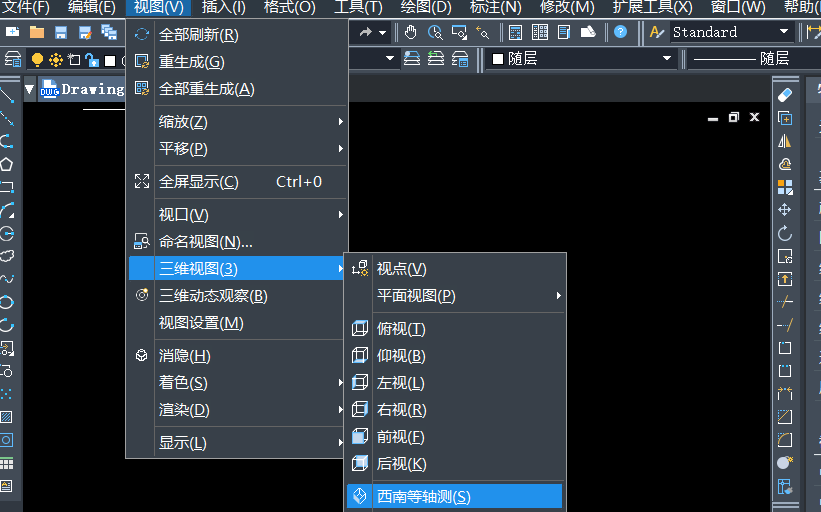Choose 重生成(G) menu entry
Viewport: 821px width, 512px height.
tap(238, 62)
